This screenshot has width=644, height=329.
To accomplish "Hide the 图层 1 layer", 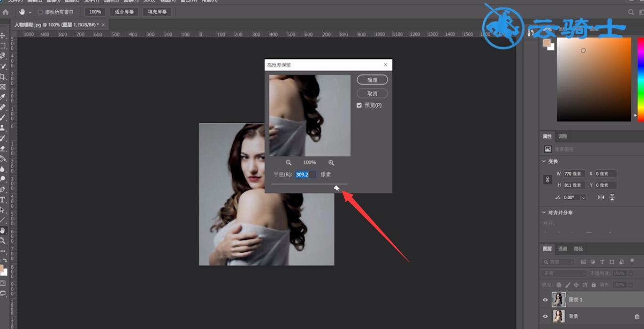I will click(545, 300).
